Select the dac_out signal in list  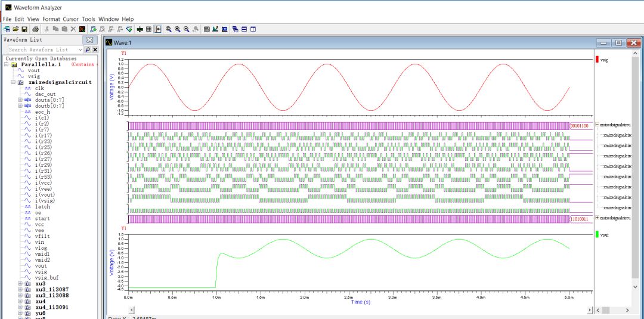pos(45,94)
